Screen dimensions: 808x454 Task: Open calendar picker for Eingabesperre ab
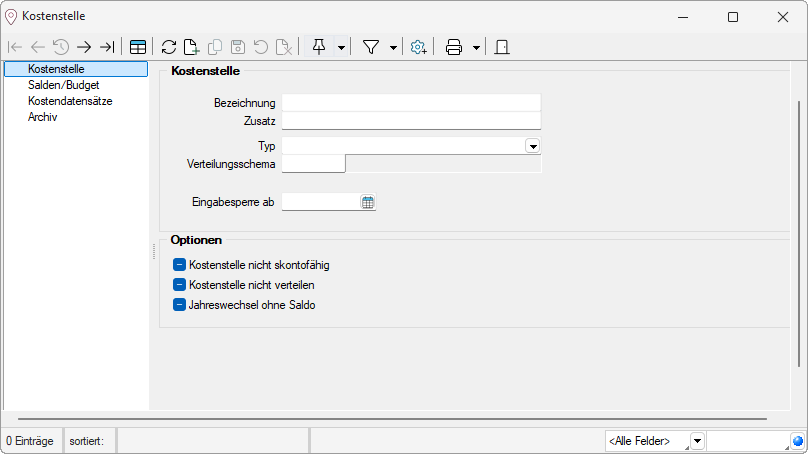tap(368, 202)
